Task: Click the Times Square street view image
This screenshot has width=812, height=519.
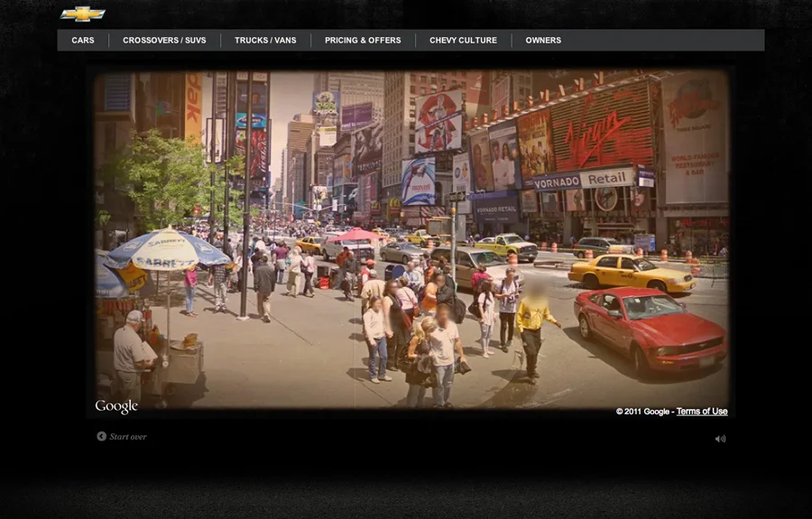Action: [411, 240]
